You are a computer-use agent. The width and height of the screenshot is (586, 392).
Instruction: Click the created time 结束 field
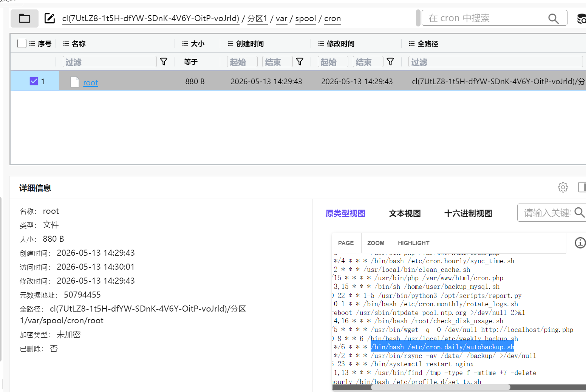point(277,62)
